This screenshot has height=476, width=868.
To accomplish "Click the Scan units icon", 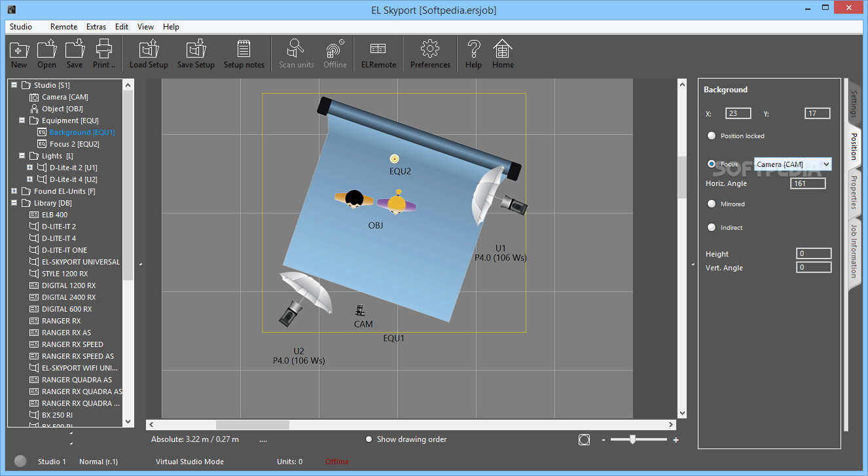I will point(297,54).
